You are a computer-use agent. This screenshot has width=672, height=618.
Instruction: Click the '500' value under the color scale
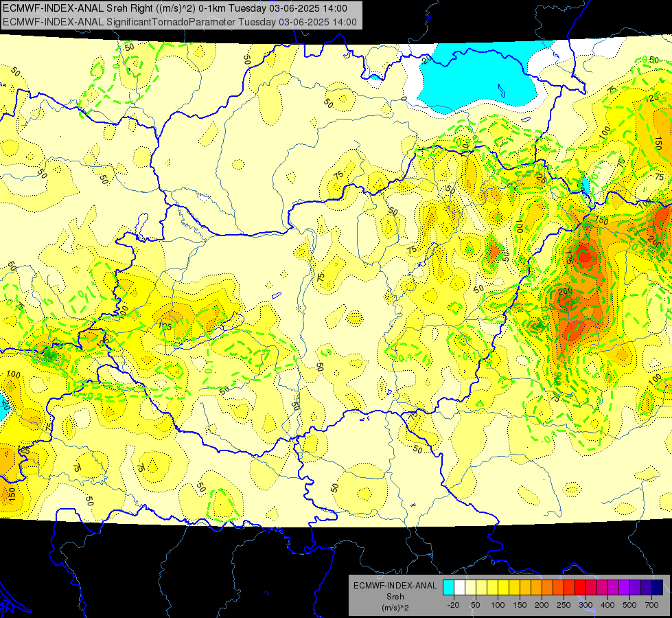(629, 605)
